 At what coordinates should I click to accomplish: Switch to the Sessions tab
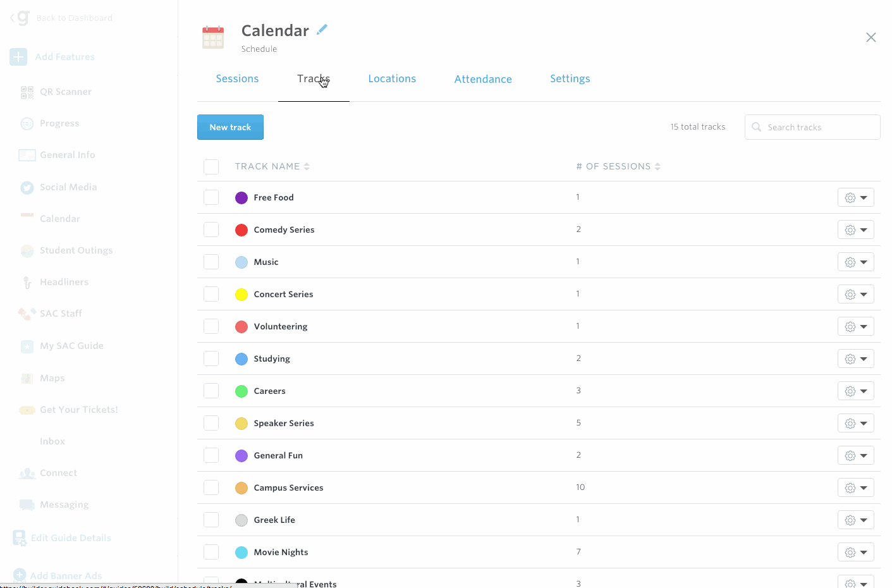[237, 79]
